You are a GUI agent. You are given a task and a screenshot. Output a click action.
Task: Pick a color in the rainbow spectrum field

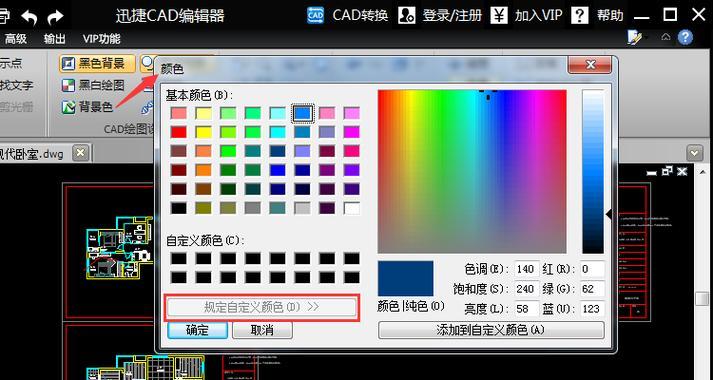(472, 171)
